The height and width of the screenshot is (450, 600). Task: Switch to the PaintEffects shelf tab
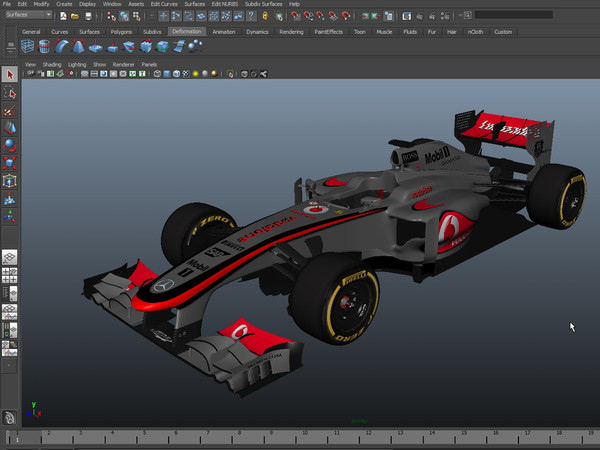click(x=328, y=32)
